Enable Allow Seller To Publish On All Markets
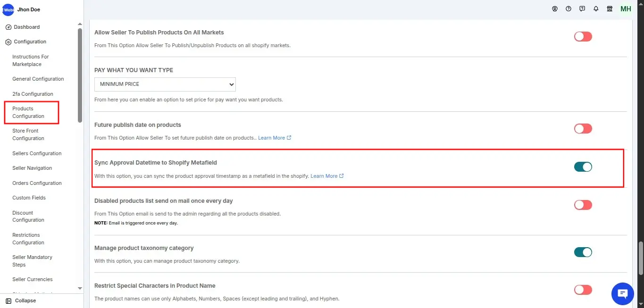Screen dimensions: 644x308 [x=583, y=37]
